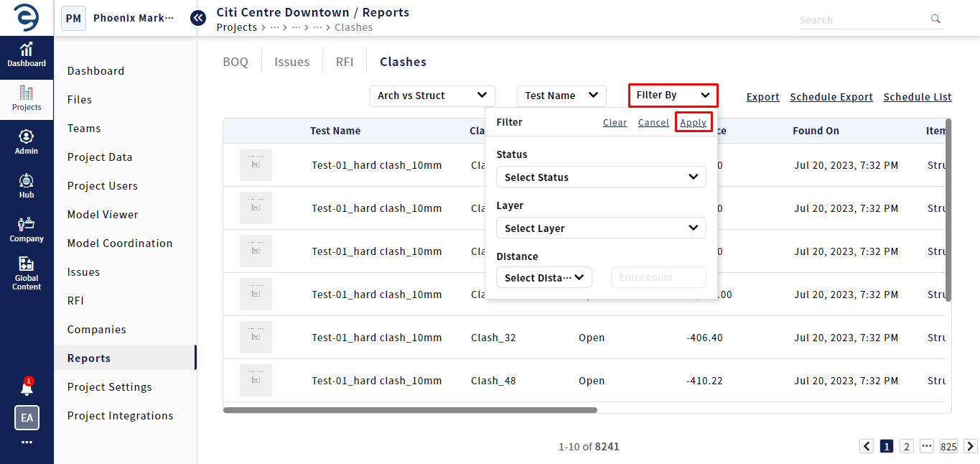This screenshot has height=464, width=980.
Task: Click the pagination ellipsis button
Action: click(x=927, y=446)
